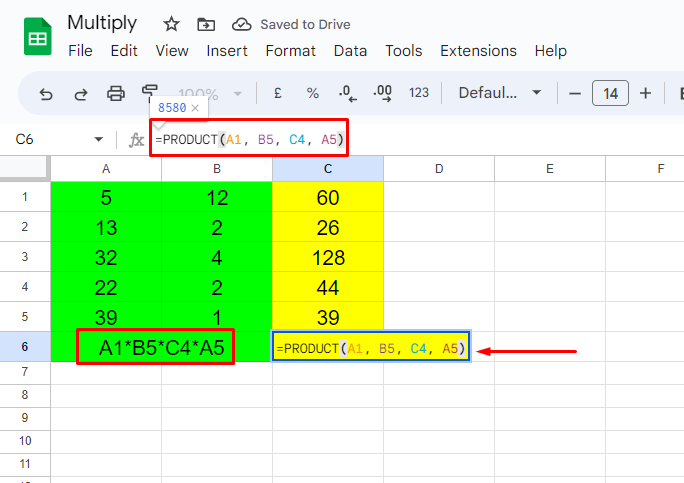The height and width of the screenshot is (483, 684).
Task: Select column B header
Action: click(217, 169)
